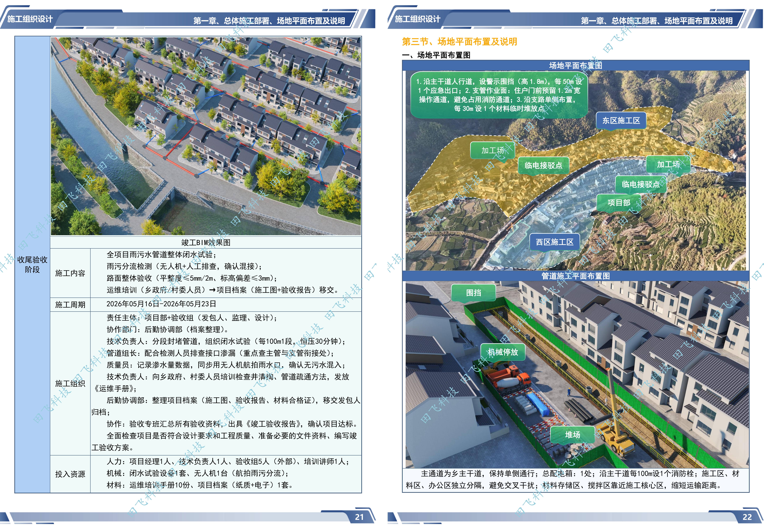
Task: Click the 施工周期 row label
Action: (x=70, y=305)
